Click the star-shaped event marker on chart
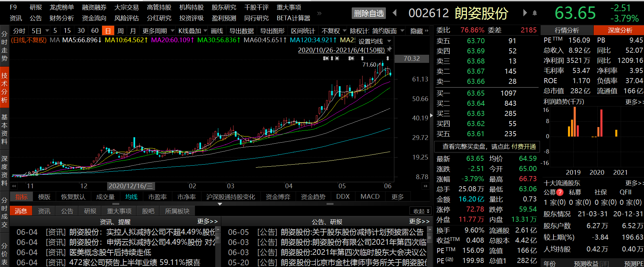This screenshot has width=644, height=267. click(337, 58)
